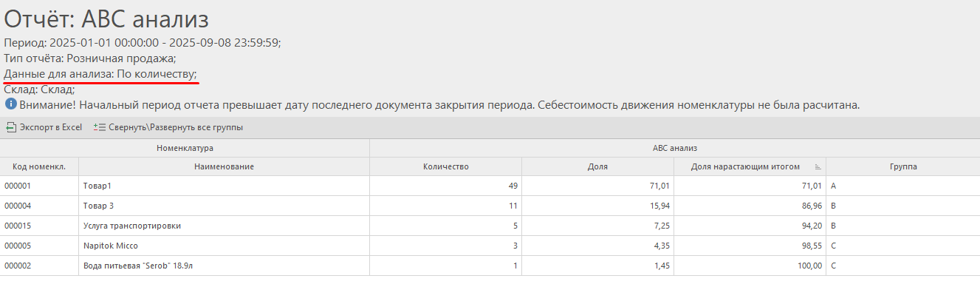Viewport: 980px width, 287px height.
Task: Select the Товар 3 row
Action: tap(490, 206)
